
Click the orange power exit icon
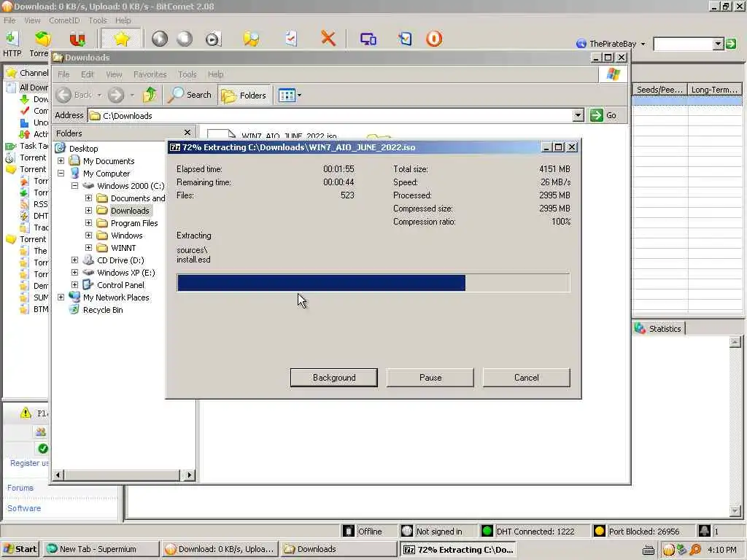(x=433, y=39)
